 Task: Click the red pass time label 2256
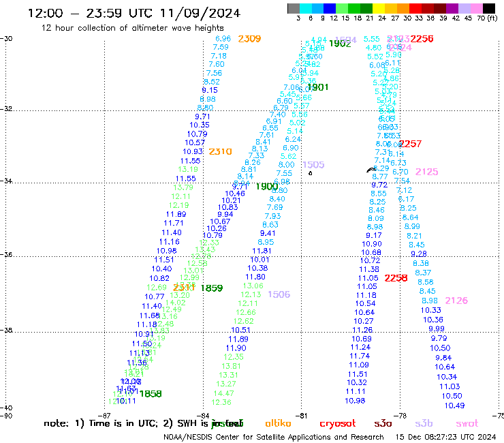pyautogui.click(x=422, y=39)
